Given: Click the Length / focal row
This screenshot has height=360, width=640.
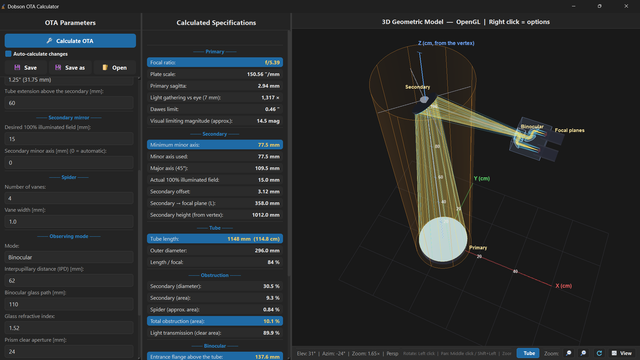Looking at the screenshot, I should [x=215, y=262].
